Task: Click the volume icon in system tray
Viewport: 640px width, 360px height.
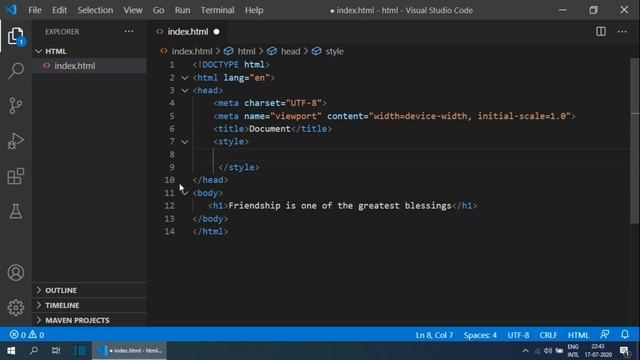Action: click(x=548, y=351)
